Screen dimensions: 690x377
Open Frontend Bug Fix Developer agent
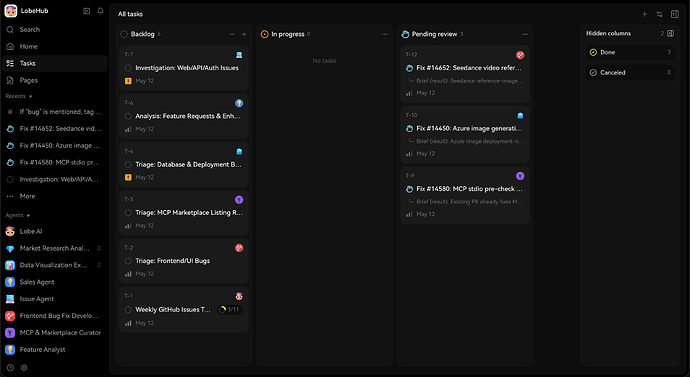(55, 315)
